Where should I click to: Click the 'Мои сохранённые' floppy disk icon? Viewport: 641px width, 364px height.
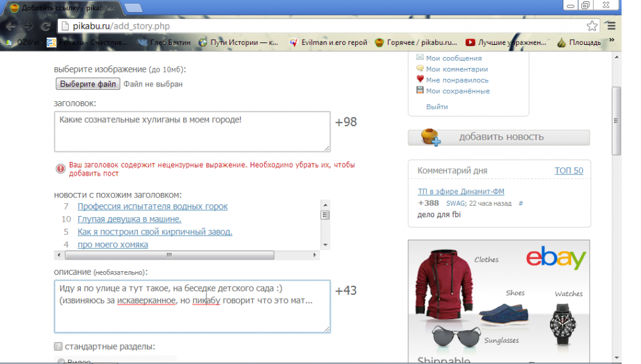(420, 90)
